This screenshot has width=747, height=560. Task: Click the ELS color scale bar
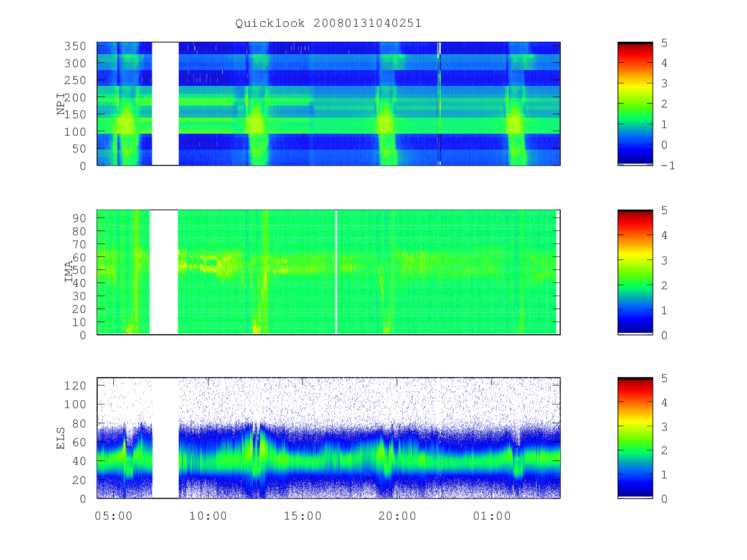[x=635, y=438]
